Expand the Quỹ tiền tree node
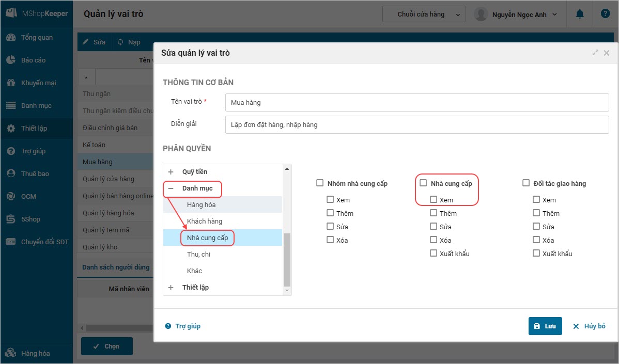The image size is (619, 364). click(171, 172)
